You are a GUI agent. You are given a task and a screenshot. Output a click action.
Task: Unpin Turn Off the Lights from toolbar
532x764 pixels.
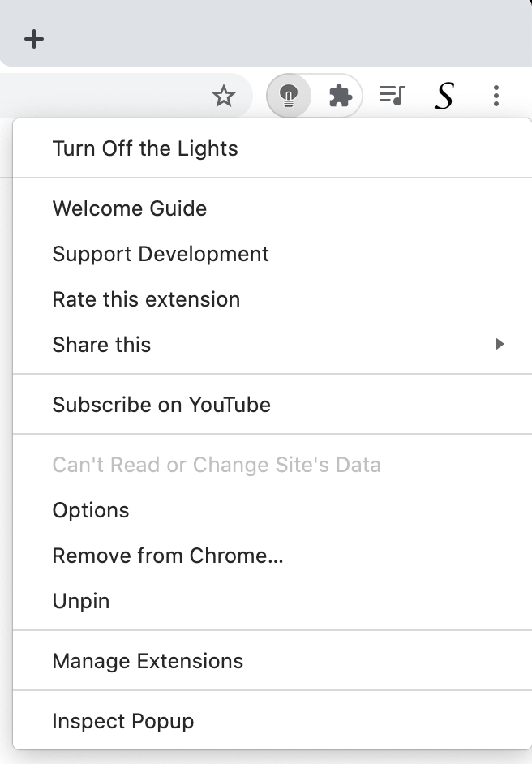click(80, 601)
